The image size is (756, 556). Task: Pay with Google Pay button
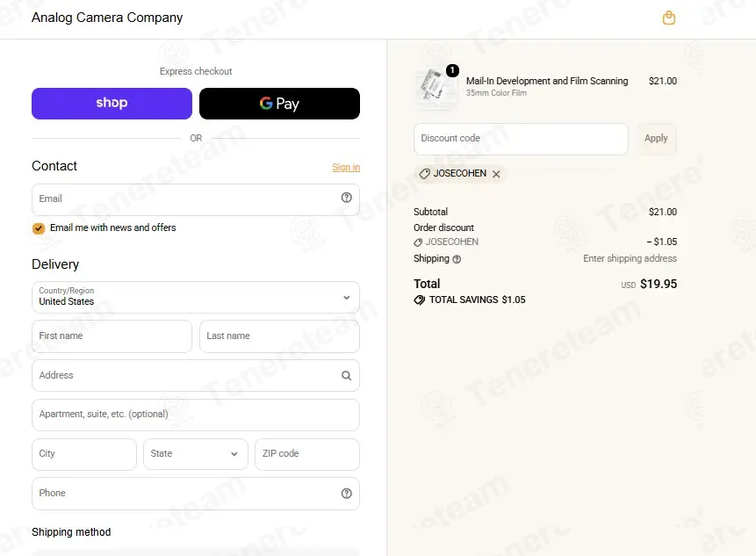[x=279, y=103]
